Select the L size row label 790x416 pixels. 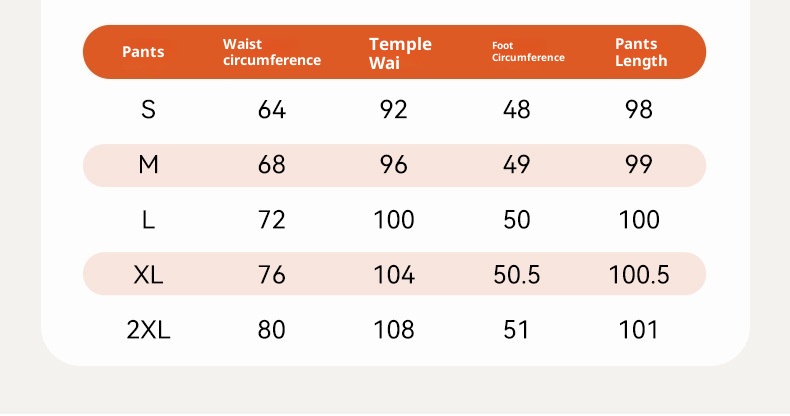tap(148, 220)
